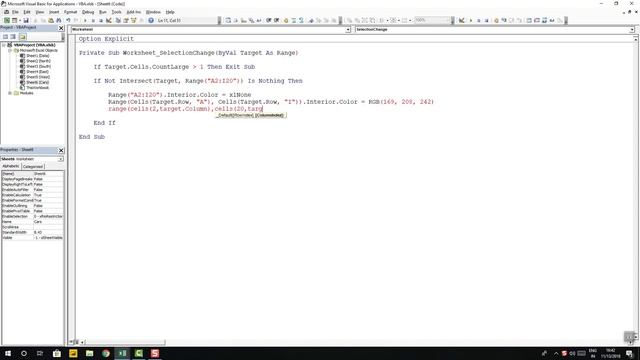Open the File menu

tap(15, 12)
